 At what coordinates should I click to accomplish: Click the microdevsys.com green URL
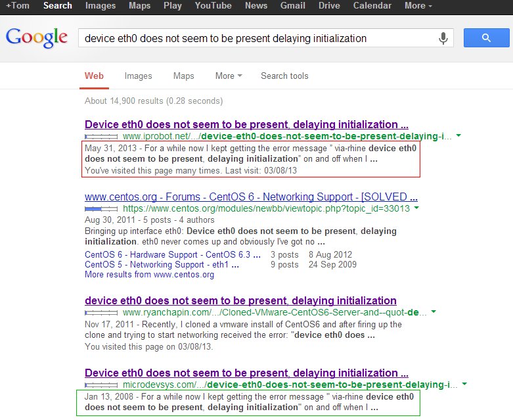pos(290,385)
